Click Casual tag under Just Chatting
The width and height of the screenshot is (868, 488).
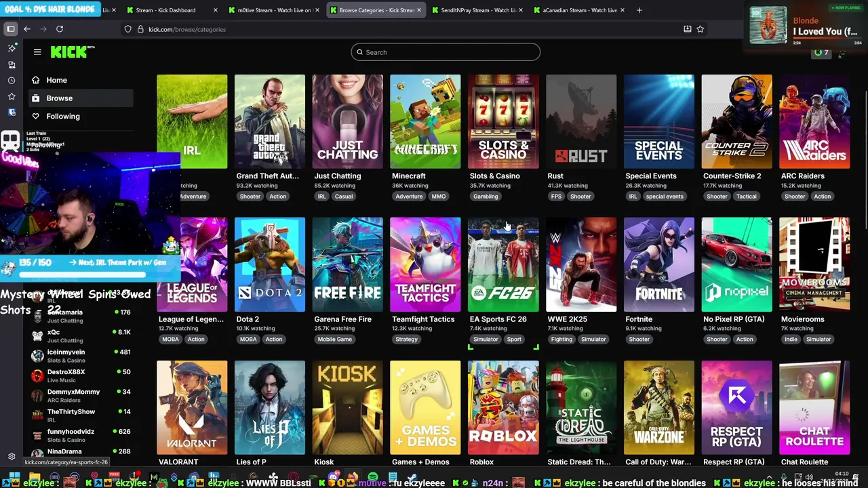(x=343, y=197)
